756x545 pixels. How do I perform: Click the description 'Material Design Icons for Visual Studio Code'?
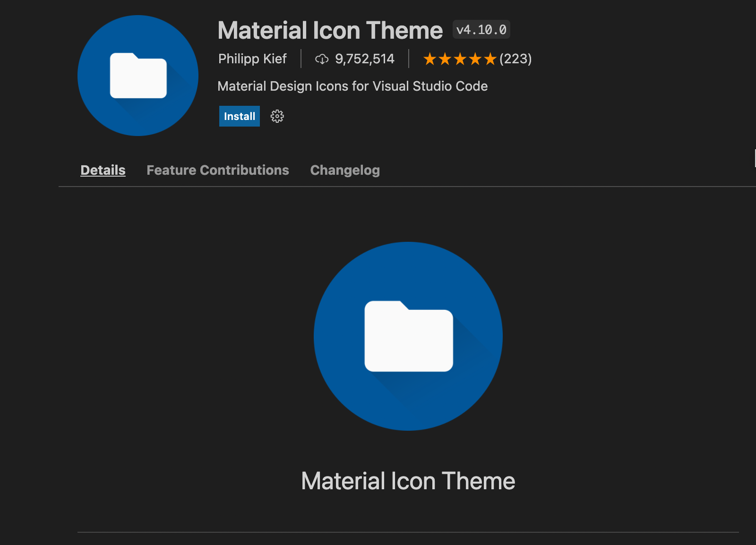352,86
